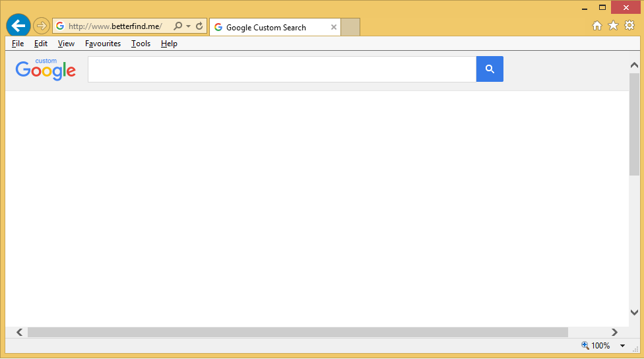Click the magnifier search icon in address bar
The height and width of the screenshot is (359, 644).
177,26
